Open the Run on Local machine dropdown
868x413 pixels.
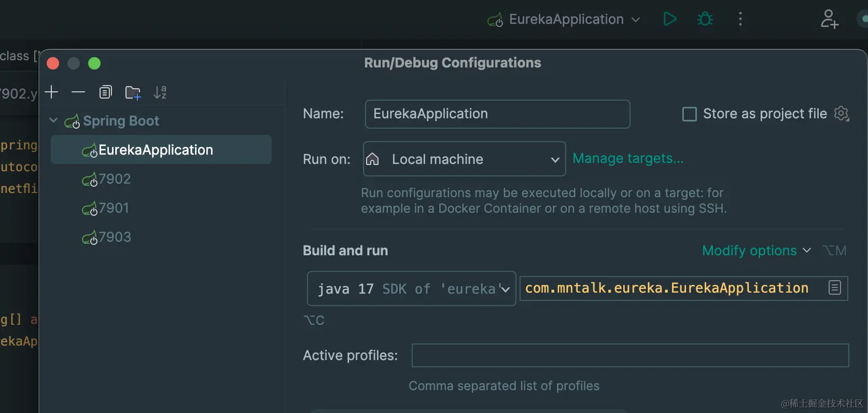tap(464, 159)
